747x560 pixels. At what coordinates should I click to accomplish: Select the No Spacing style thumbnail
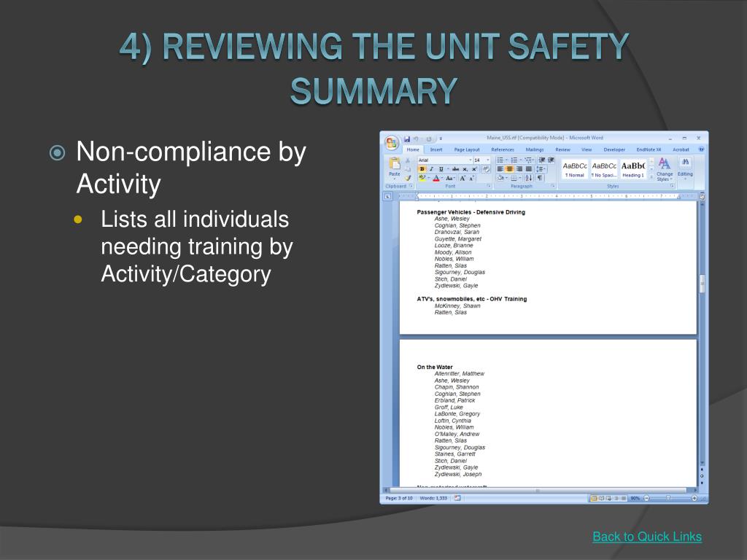604,169
